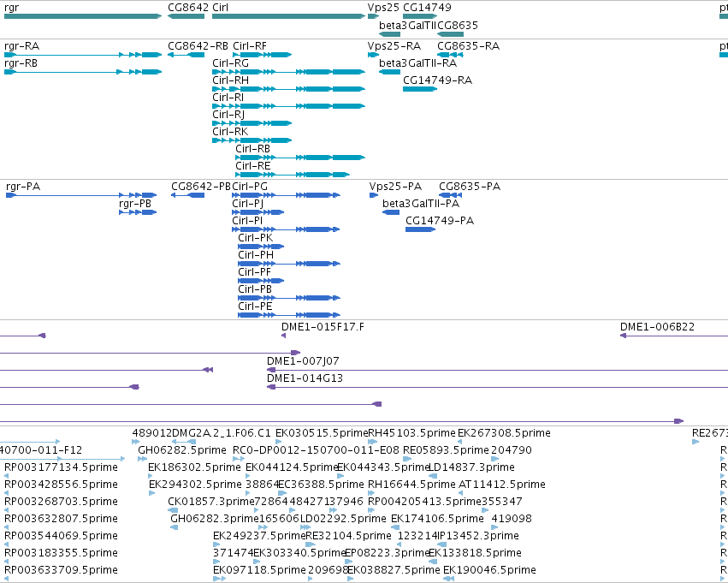Click the Cirl-PJ protein label
Image resolution: width=728 pixels, height=583 pixels.
pos(247,204)
